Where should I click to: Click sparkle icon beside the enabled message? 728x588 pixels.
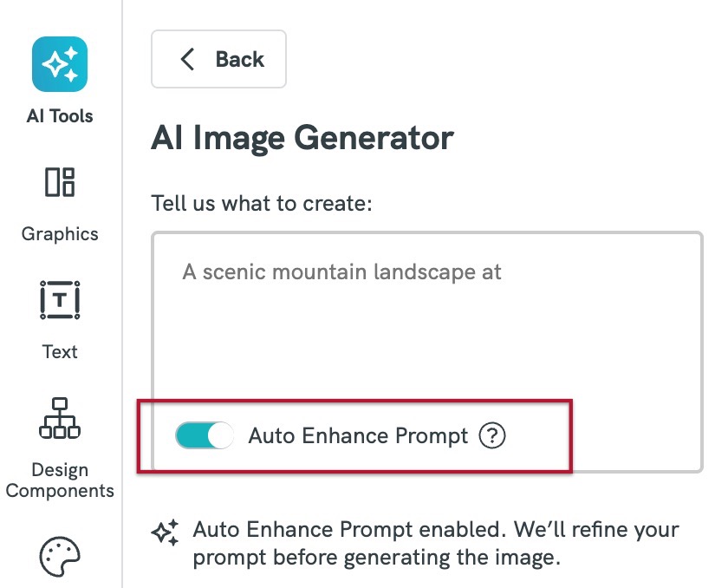[x=165, y=532]
